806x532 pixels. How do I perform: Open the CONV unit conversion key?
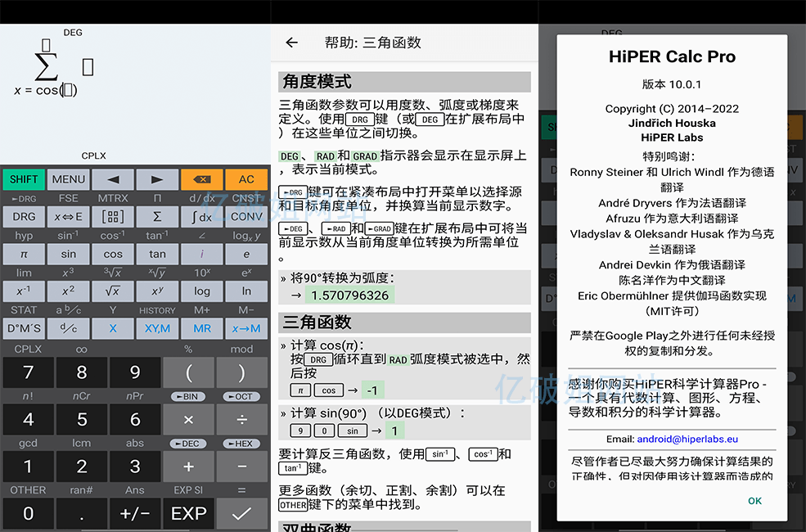coord(246,217)
